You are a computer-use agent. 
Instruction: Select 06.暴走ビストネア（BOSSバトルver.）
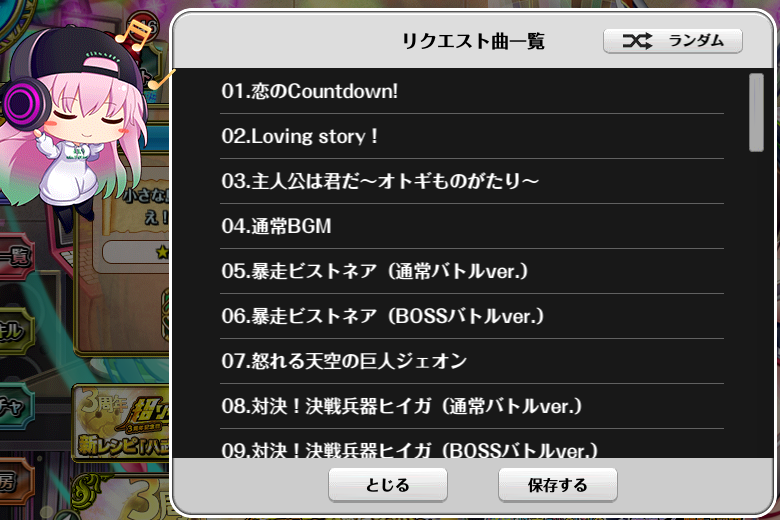pos(472,316)
